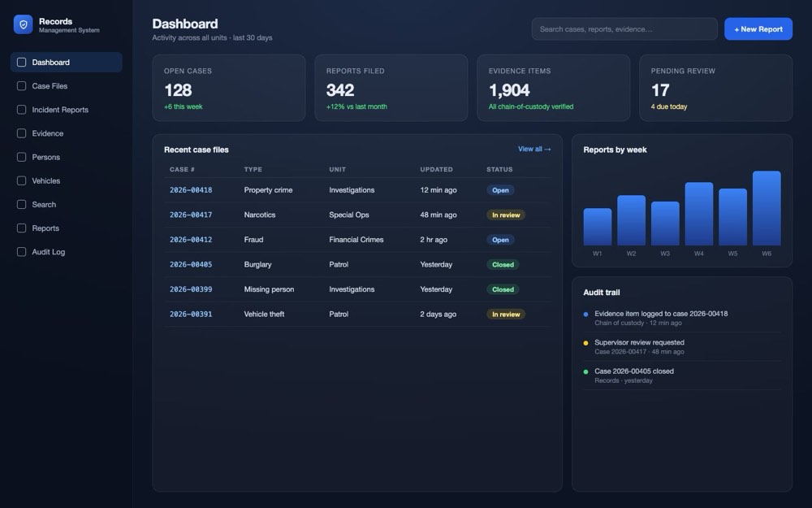Click the Special Ops unit cell

point(349,215)
